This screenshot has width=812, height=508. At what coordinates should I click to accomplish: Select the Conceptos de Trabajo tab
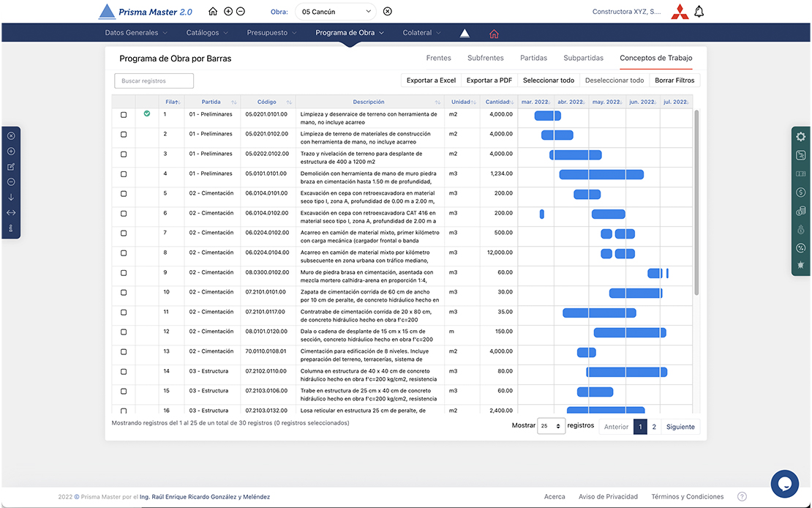[655, 58]
